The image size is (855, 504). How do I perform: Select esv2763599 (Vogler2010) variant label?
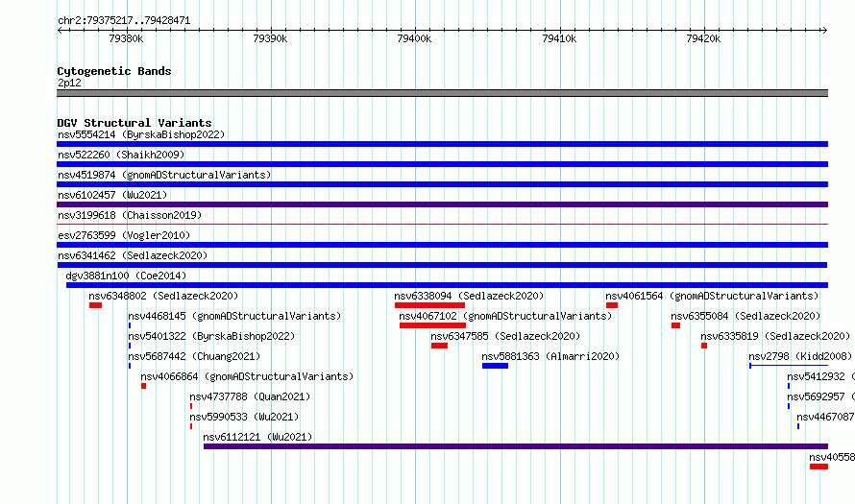124,235
